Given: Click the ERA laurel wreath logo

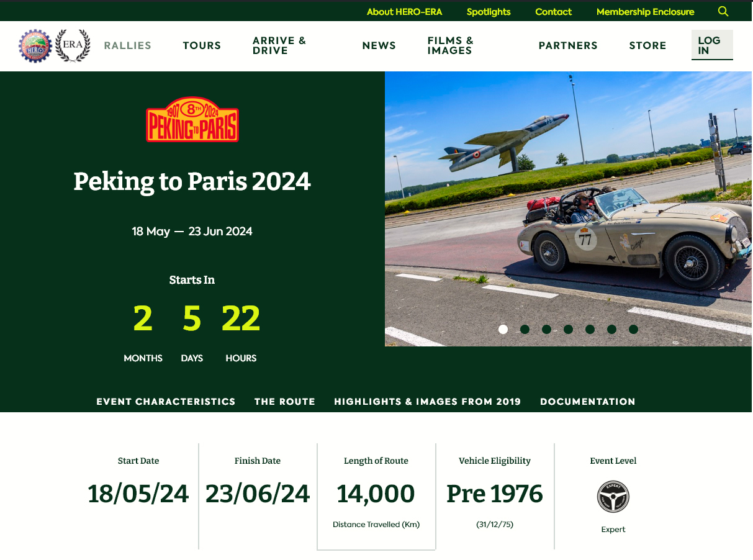Looking at the screenshot, I should [x=73, y=46].
